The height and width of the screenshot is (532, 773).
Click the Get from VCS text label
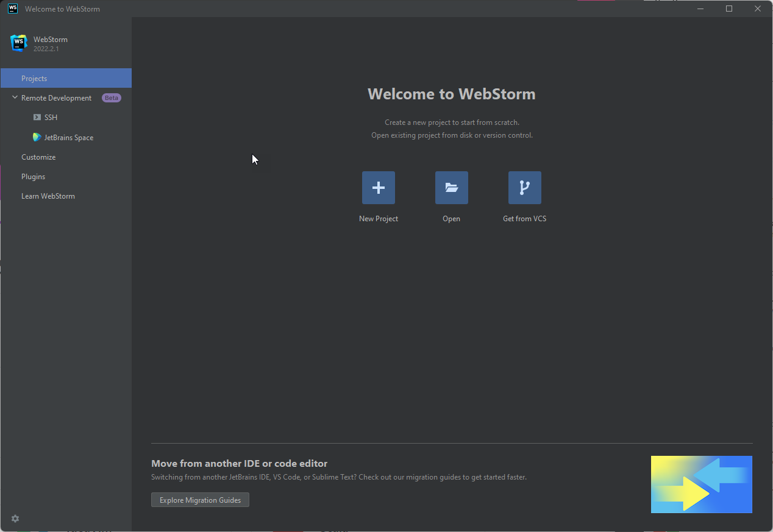tap(524, 219)
